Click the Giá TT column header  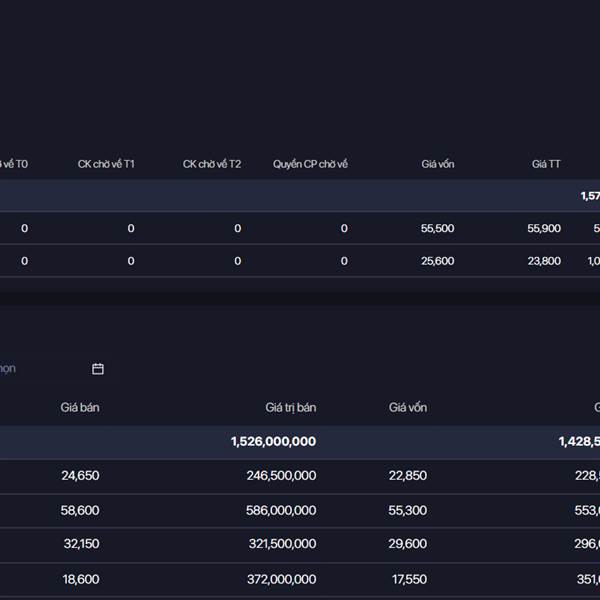[x=546, y=164]
